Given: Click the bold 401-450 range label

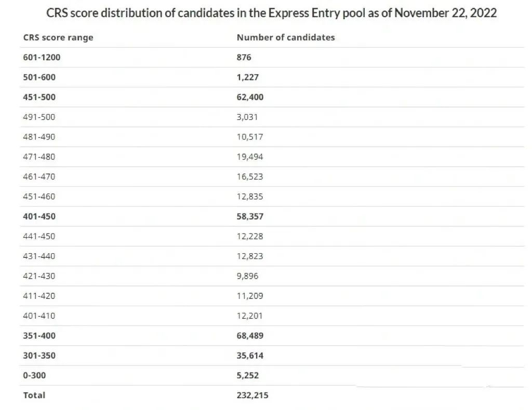Looking at the screenshot, I should click(x=39, y=216).
